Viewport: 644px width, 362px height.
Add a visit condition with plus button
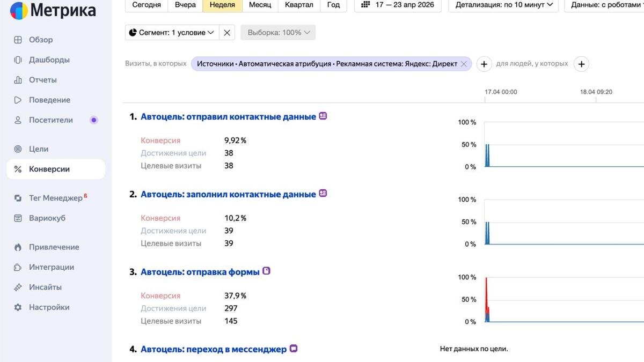pyautogui.click(x=484, y=64)
